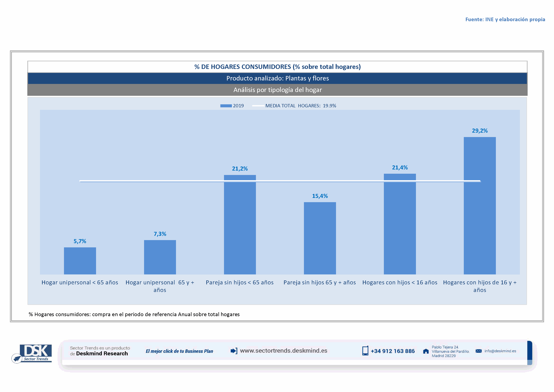Click the phone icon in footer

tap(365, 351)
